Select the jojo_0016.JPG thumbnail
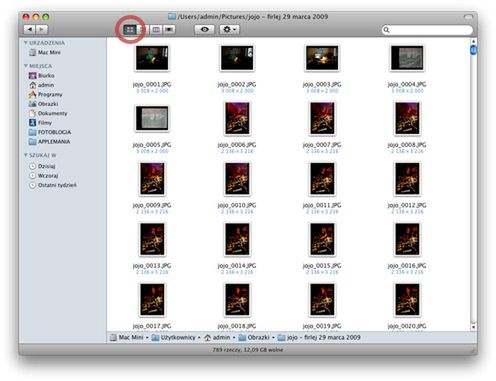496x381 pixels. pyautogui.click(x=407, y=239)
